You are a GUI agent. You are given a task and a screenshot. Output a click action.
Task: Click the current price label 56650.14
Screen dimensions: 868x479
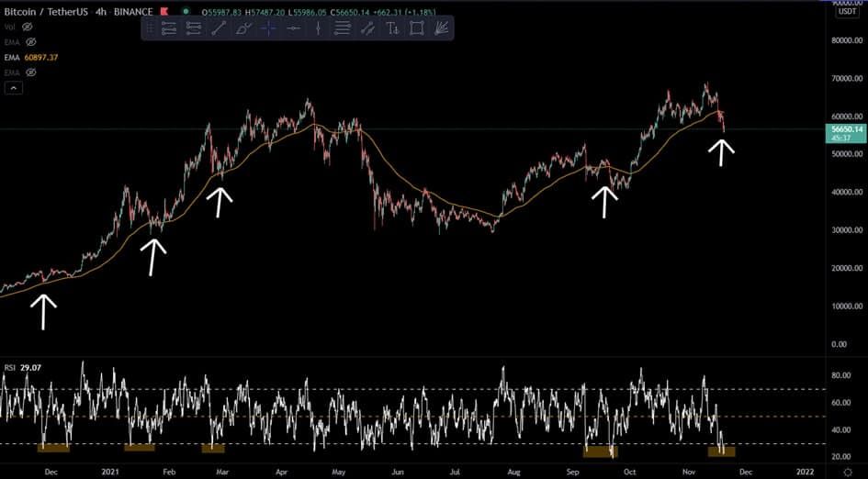(846, 129)
